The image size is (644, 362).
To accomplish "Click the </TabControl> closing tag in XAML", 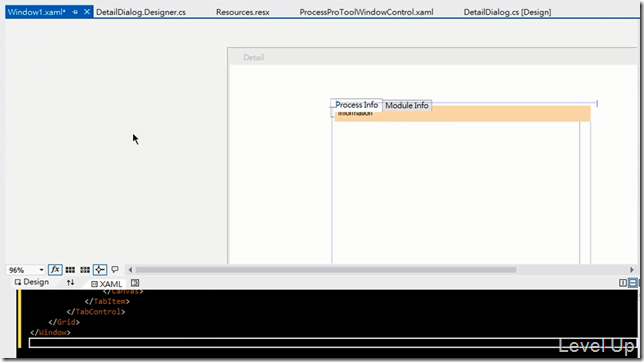I will click(x=96, y=311).
